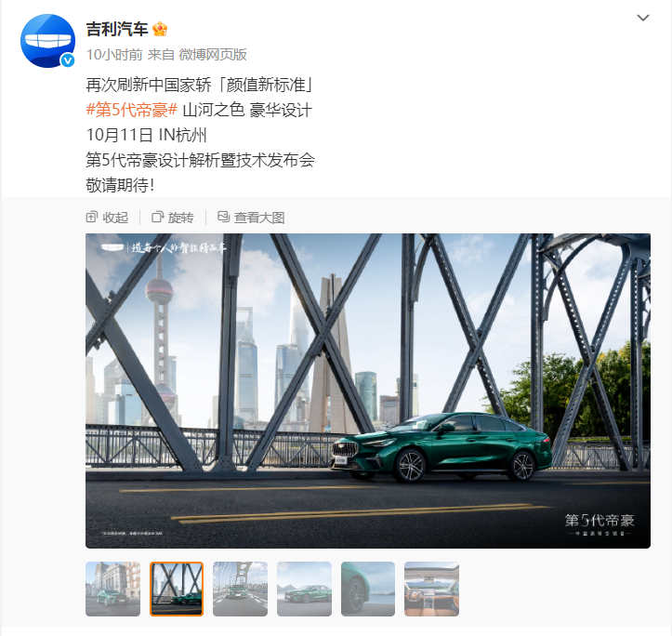
Task: Select the car interior dashboard thumbnail
Action: coord(431,589)
